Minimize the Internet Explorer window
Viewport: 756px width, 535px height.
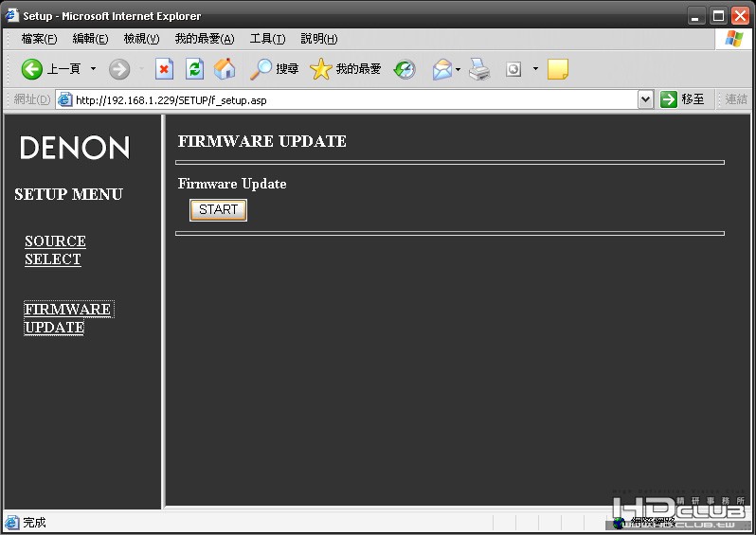695,16
